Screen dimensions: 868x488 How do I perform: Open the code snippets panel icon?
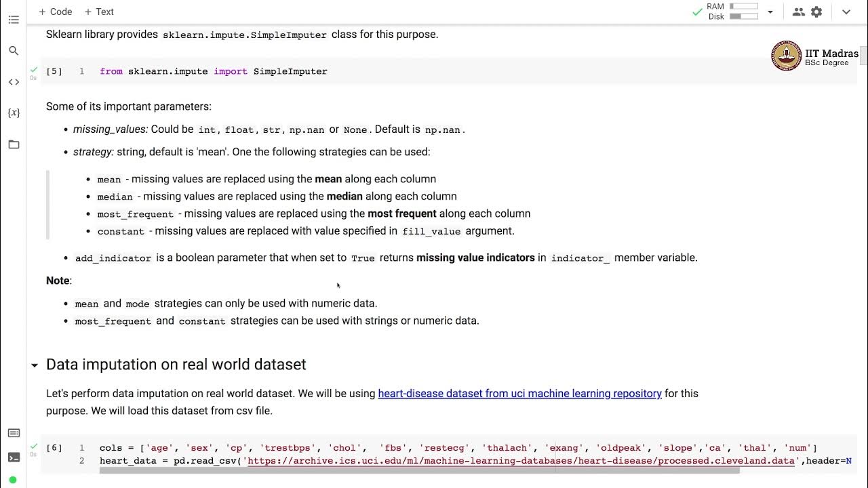(x=14, y=82)
